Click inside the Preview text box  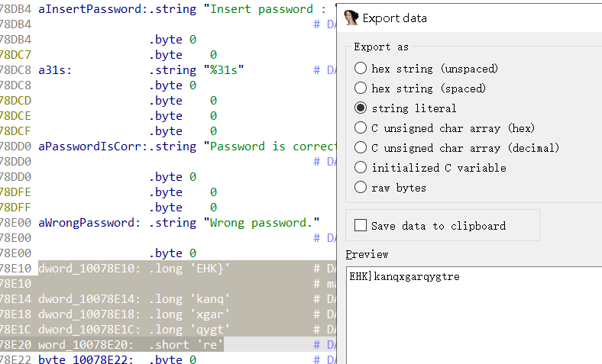(474, 315)
